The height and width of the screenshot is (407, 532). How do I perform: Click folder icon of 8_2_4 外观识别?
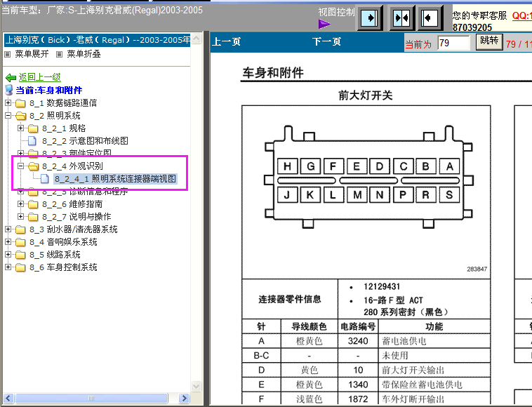[x=33, y=166]
